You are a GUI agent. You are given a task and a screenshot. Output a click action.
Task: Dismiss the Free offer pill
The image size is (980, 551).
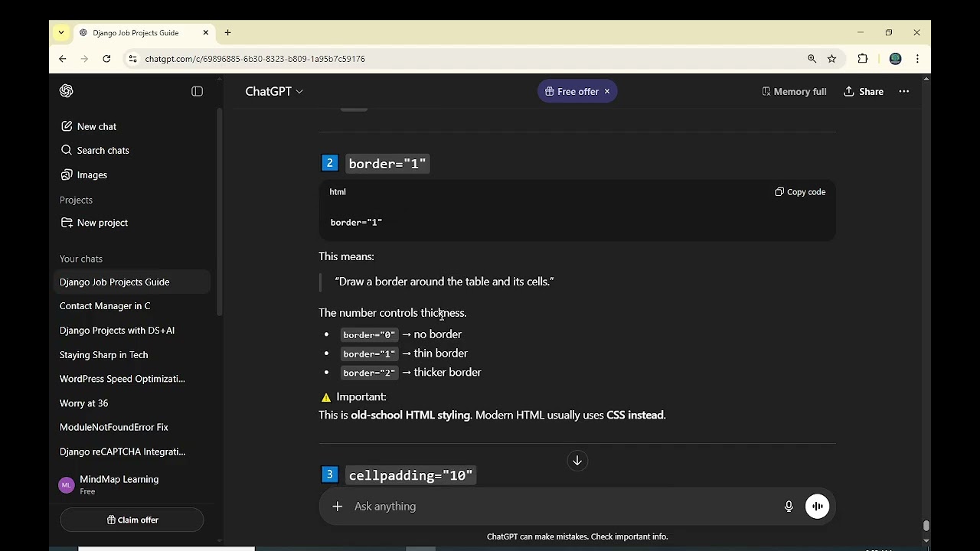point(607,92)
